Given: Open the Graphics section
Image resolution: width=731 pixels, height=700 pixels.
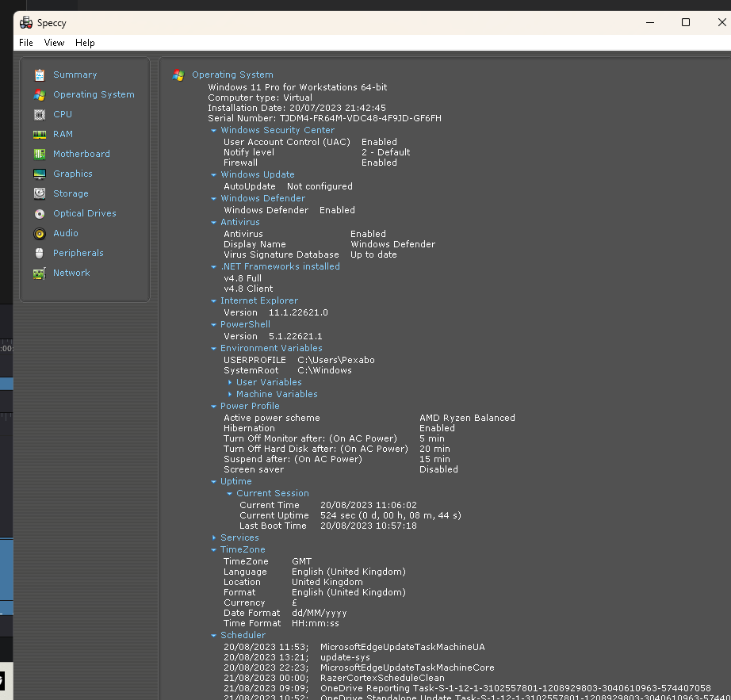Looking at the screenshot, I should tap(73, 174).
